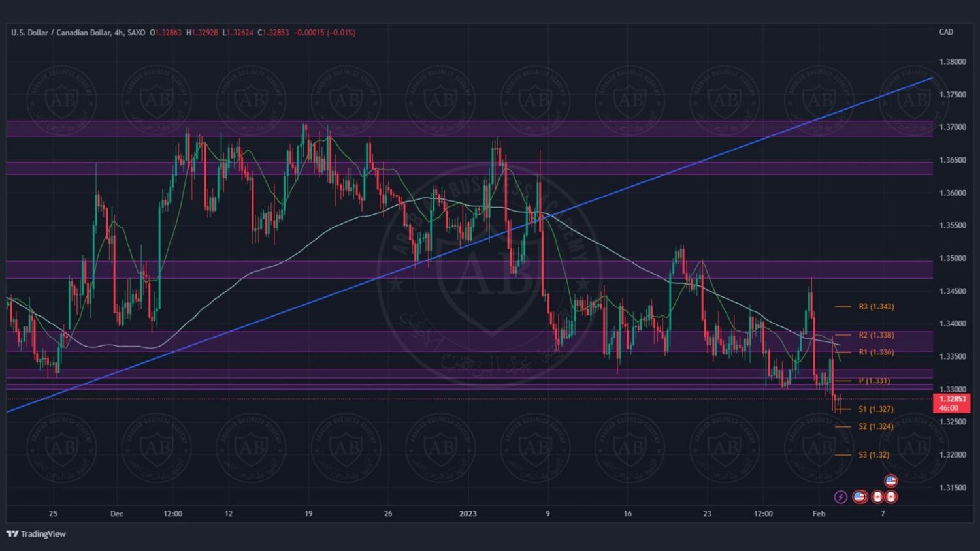Click the 25 date label on time axis
Viewport: 980px width, 551px height.
click(53, 514)
